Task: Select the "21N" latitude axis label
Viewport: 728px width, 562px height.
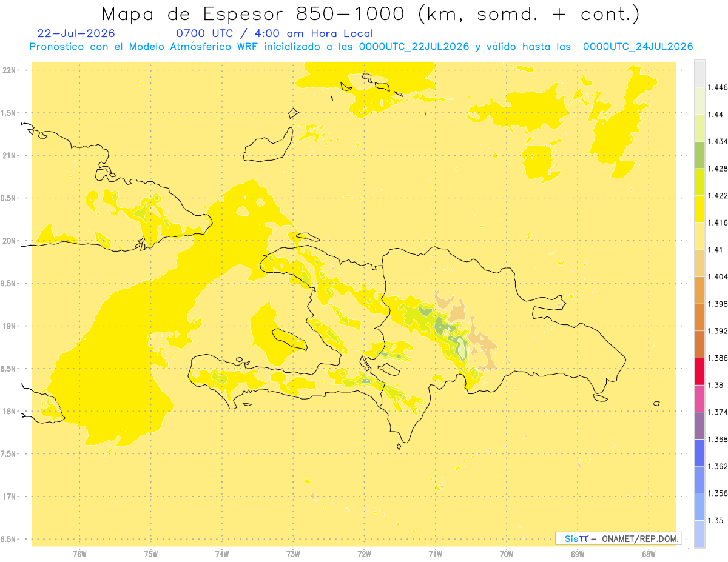Action: 10,155
